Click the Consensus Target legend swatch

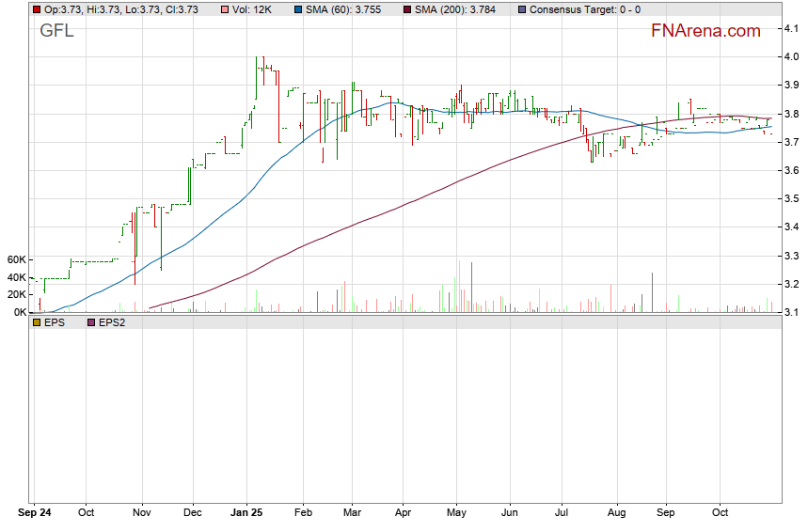click(521, 9)
